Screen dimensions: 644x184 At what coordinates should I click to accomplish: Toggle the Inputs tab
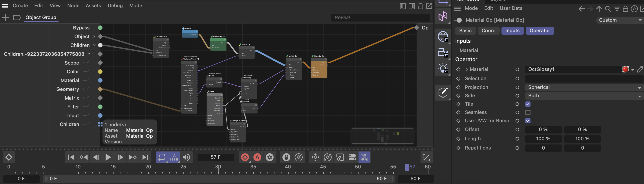(x=512, y=31)
